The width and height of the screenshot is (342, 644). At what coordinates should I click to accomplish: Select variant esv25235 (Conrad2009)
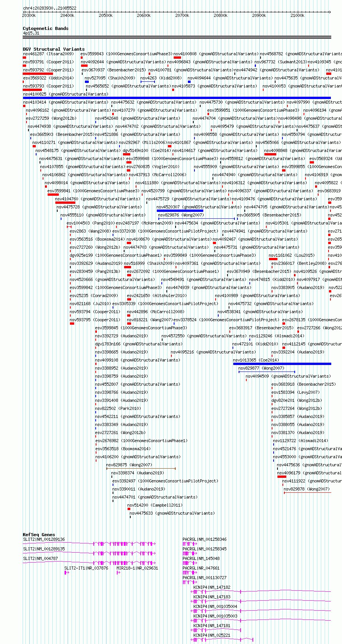[x=94, y=296]
